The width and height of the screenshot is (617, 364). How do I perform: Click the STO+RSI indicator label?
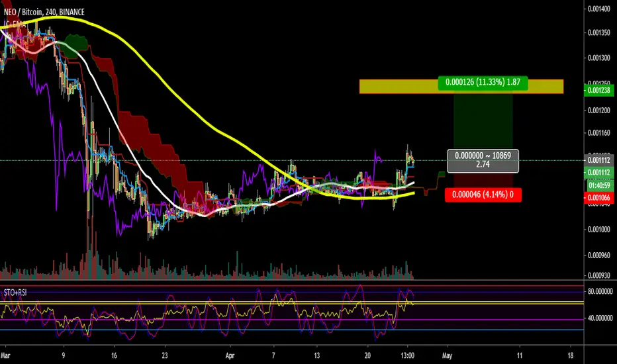(x=15, y=293)
